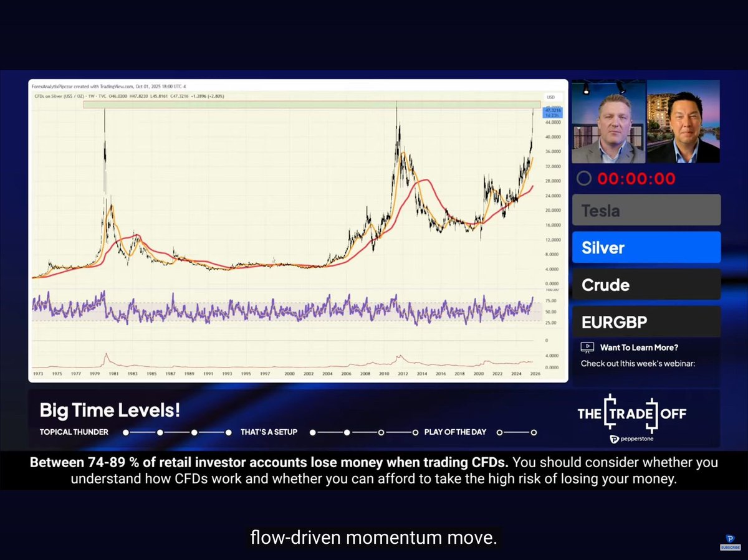Click the 28.0000 price axis label
Viewport: 748px width, 560px height.
point(553,181)
